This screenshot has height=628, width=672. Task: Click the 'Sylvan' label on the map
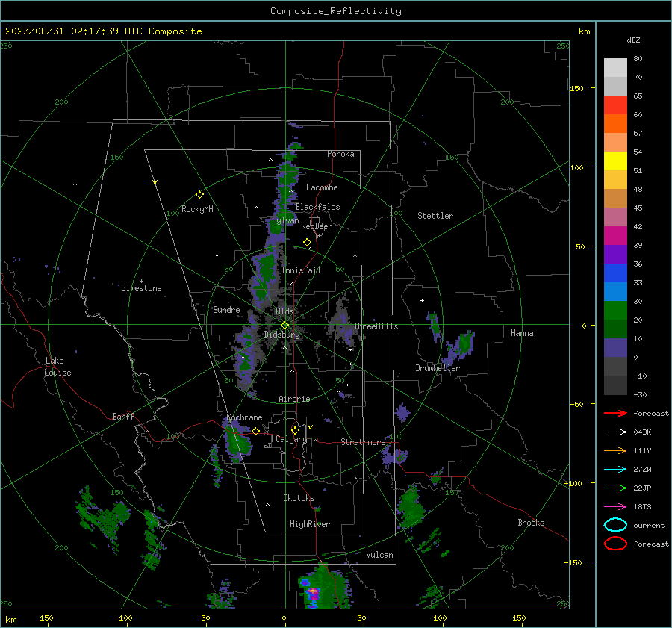tap(285, 220)
